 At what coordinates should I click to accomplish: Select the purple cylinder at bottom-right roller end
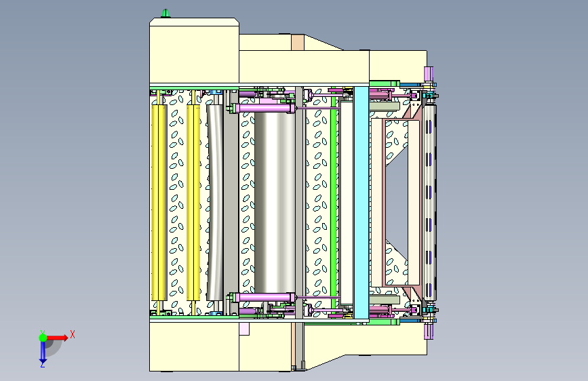(428, 332)
